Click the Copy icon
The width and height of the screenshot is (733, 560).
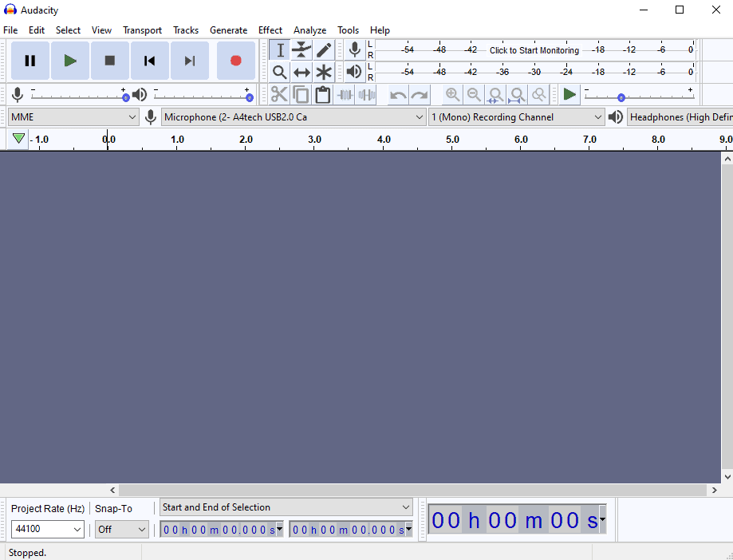(x=301, y=95)
